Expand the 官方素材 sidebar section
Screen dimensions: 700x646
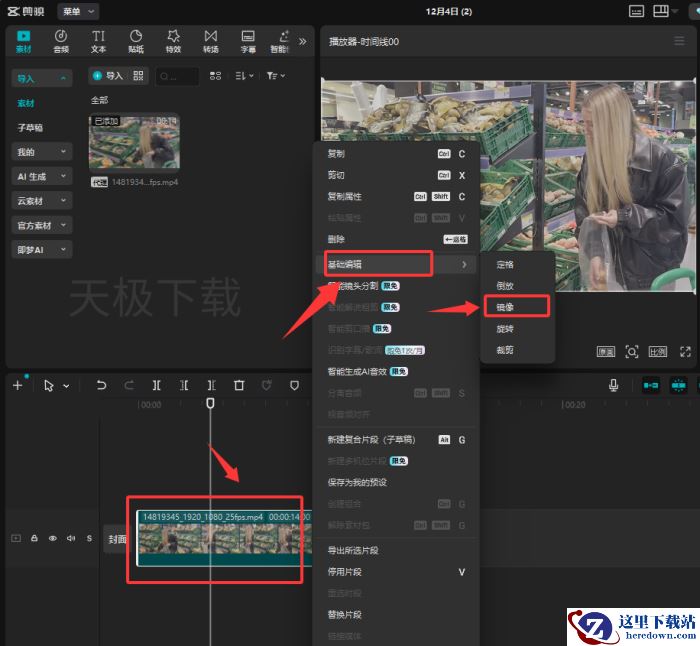42,225
